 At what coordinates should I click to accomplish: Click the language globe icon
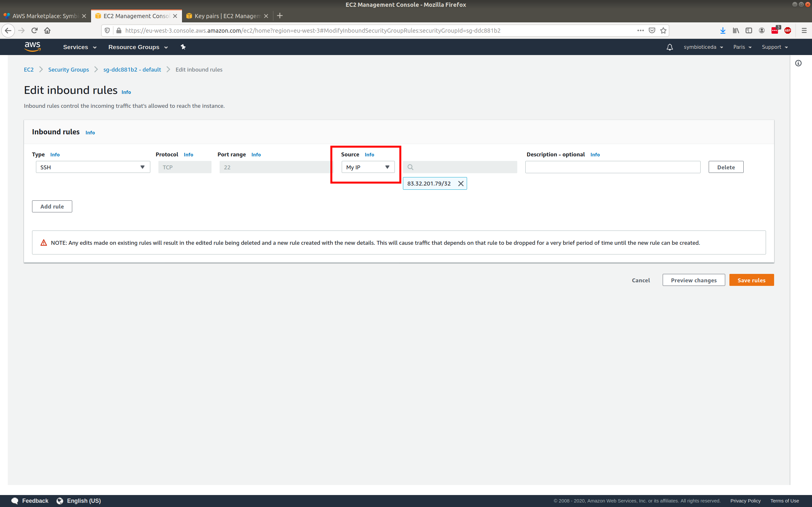pos(60,501)
